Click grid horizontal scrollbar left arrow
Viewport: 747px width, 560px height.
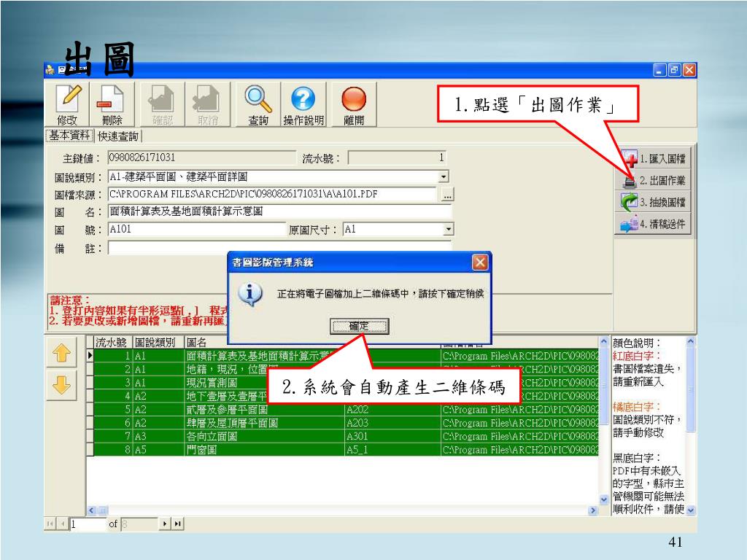[x=91, y=510]
